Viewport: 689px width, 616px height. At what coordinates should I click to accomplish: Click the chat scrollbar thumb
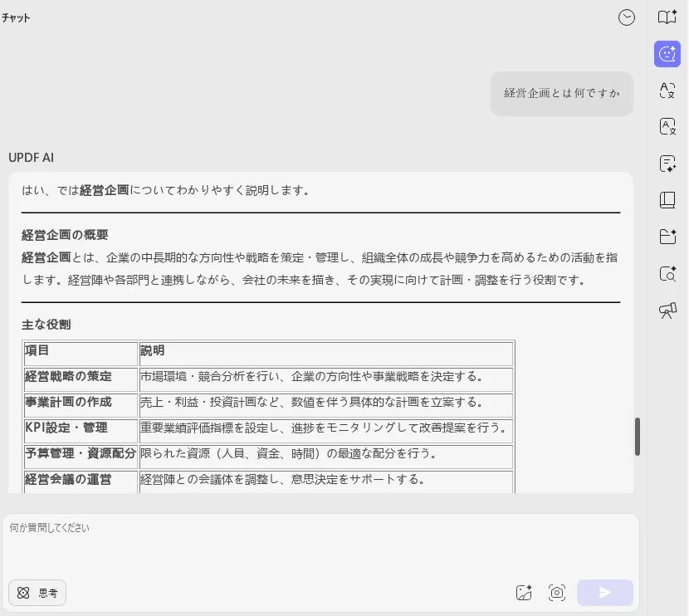click(x=638, y=437)
